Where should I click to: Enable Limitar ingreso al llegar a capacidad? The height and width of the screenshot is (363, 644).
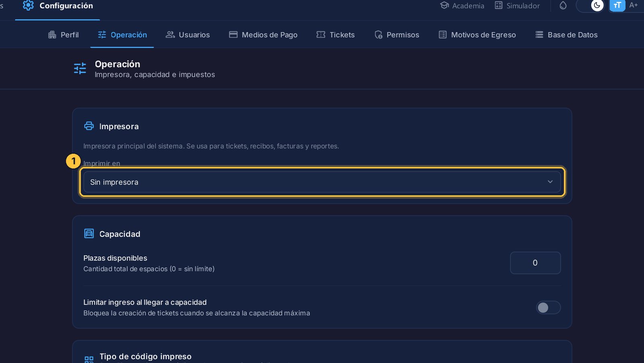548,308
